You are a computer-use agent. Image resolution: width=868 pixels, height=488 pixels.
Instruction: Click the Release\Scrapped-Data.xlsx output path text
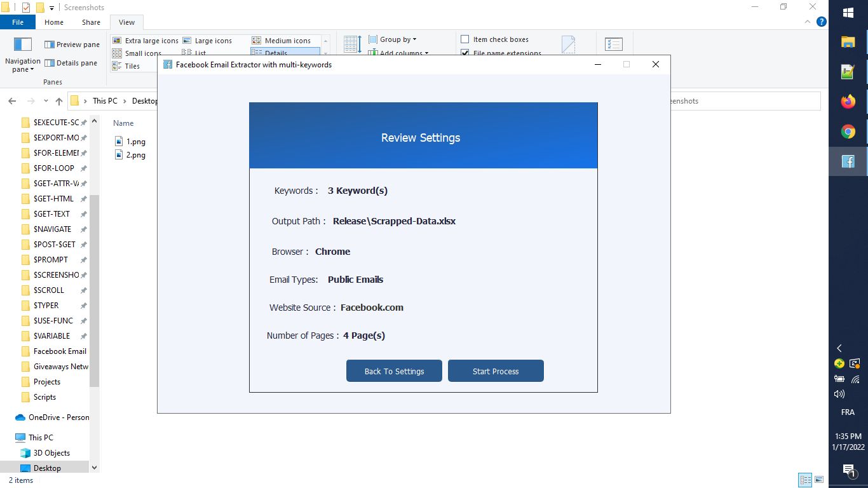click(x=394, y=221)
